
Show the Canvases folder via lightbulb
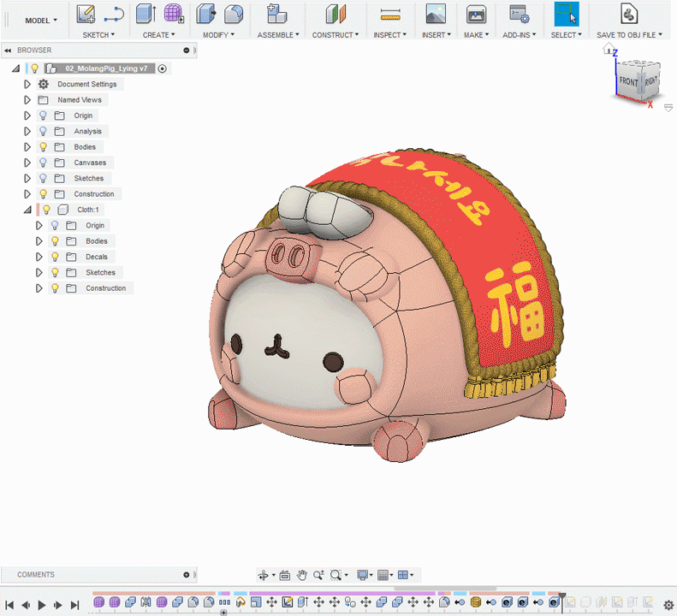tap(43, 163)
